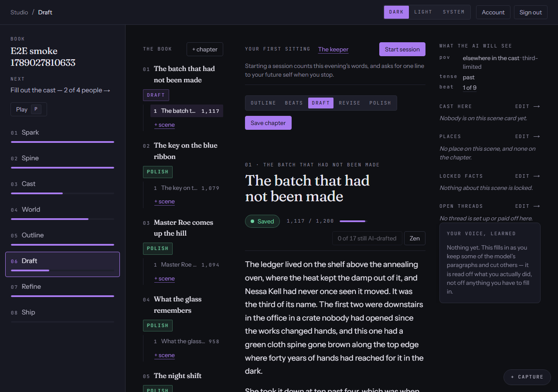558x392 pixels.
Task: Go to Studio breadcrumb
Action: point(19,12)
